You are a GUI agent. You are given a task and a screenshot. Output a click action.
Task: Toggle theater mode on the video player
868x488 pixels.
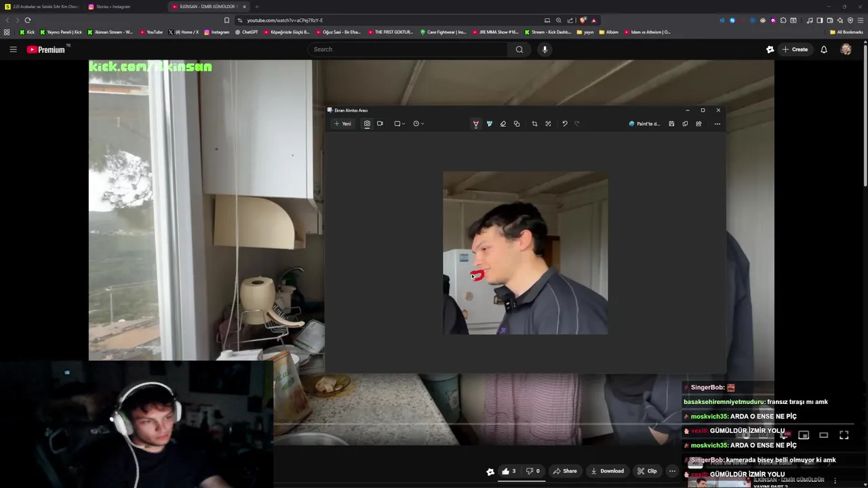(x=824, y=435)
